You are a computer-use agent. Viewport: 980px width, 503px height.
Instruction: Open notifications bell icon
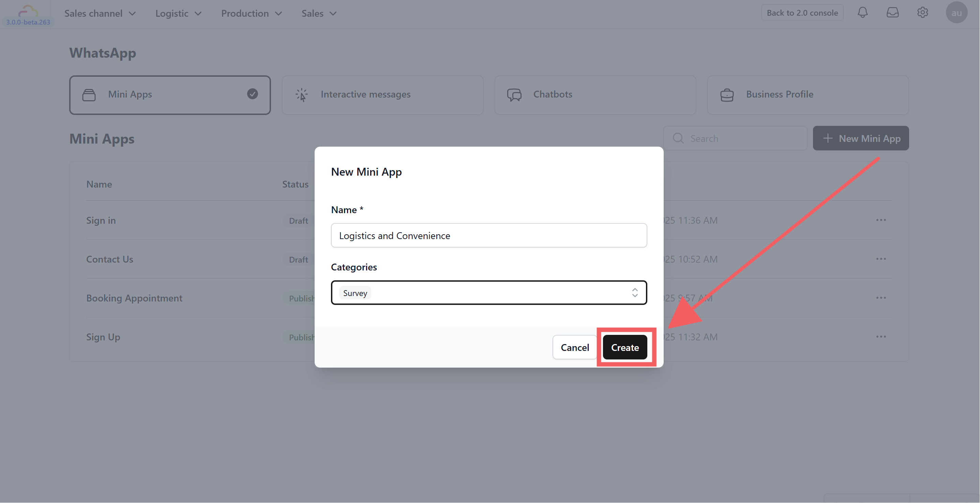click(862, 13)
